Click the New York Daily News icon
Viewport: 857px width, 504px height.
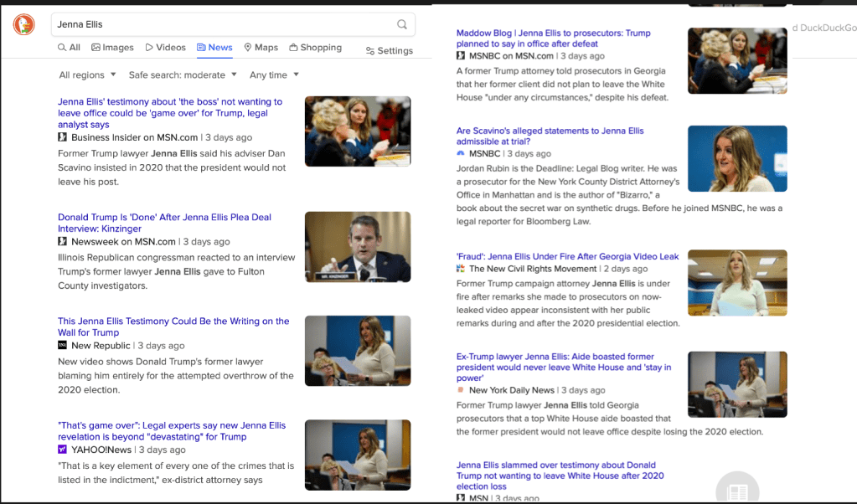click(460, 390)
